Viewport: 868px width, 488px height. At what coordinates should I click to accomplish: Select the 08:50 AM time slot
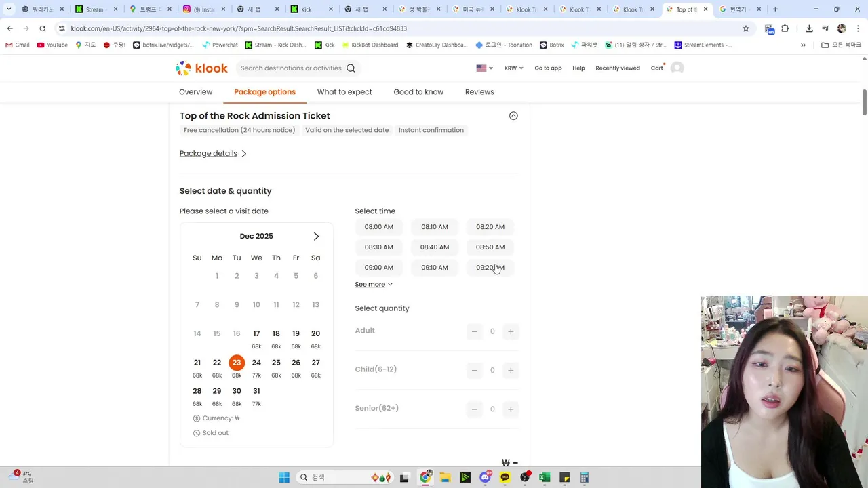coord(490,247)
